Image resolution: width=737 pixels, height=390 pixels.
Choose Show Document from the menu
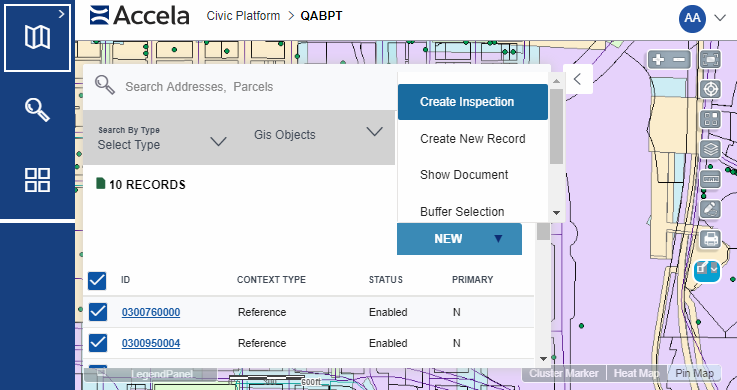[x=464, y=175]
